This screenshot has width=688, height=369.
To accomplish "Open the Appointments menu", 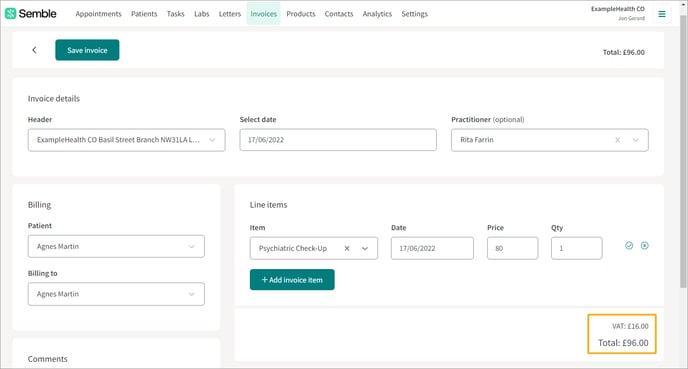I will tap(98, 14).
